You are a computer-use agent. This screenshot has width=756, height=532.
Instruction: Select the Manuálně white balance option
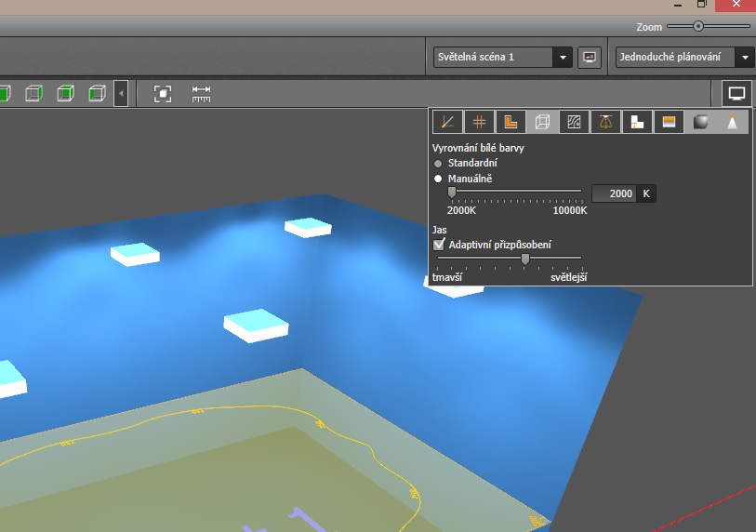click(x=439, y=178)
